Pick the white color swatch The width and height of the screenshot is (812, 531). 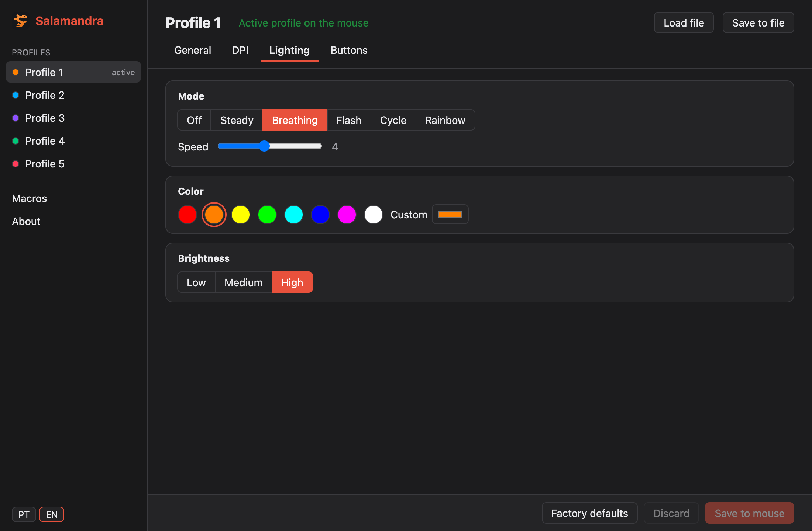tap(374, 215)
